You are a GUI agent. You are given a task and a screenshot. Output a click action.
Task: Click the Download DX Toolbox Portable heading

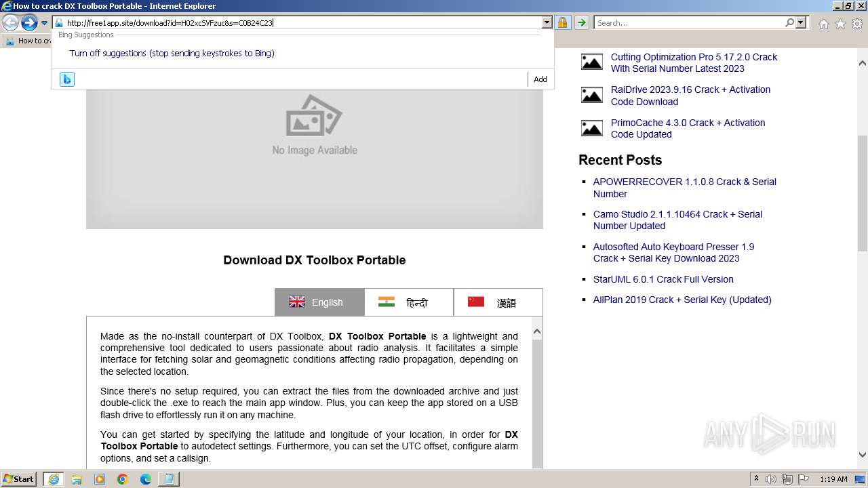[315, 260]
